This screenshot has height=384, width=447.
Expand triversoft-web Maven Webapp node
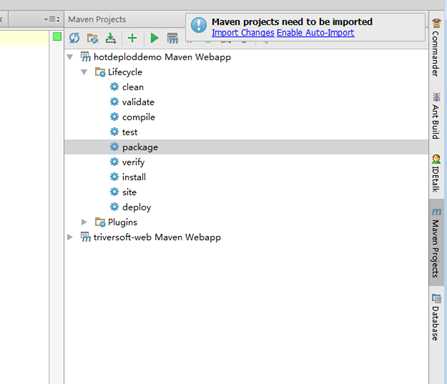point(70,237)
